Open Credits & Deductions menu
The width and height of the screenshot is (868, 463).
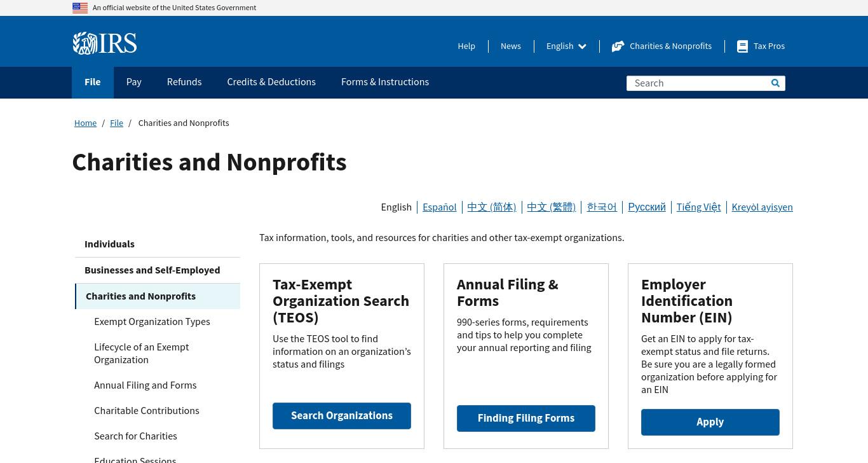coord(271,82)
